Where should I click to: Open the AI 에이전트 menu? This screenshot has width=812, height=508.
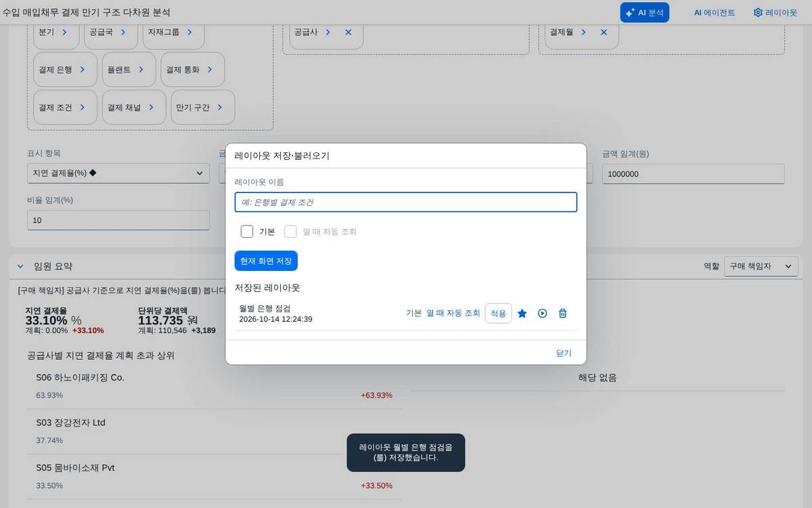coord(715,12)
